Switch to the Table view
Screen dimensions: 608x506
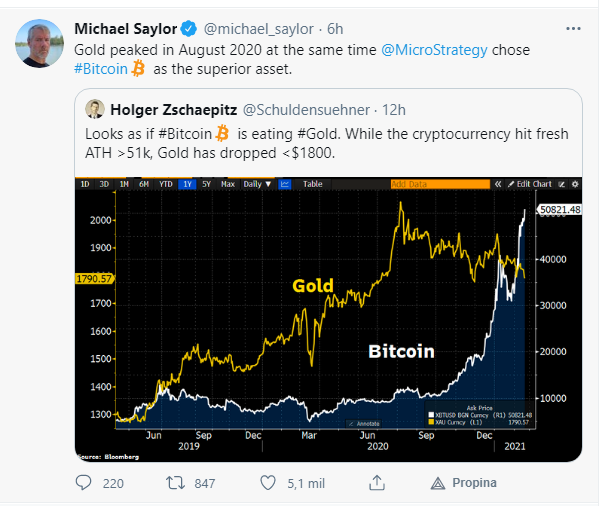313,184
